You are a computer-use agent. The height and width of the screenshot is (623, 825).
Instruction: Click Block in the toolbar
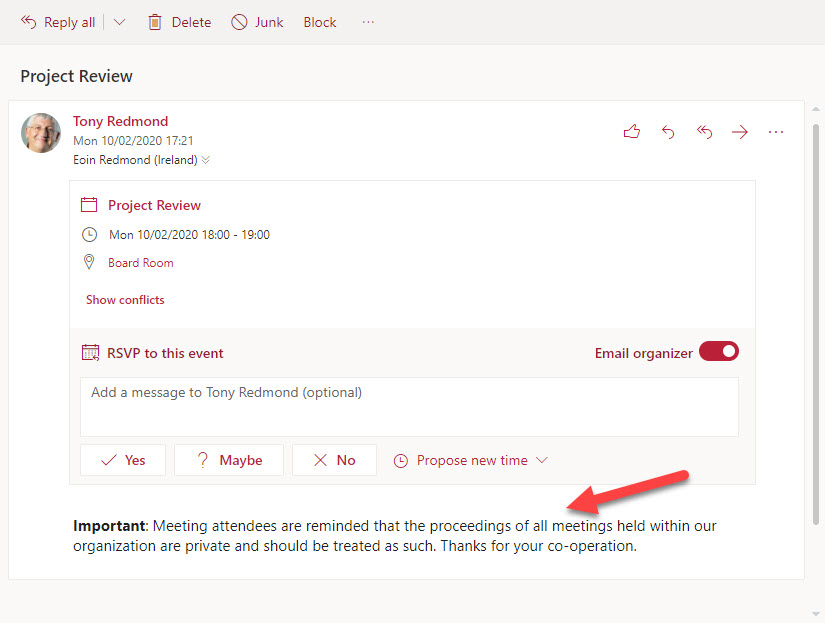click(320, 22)
